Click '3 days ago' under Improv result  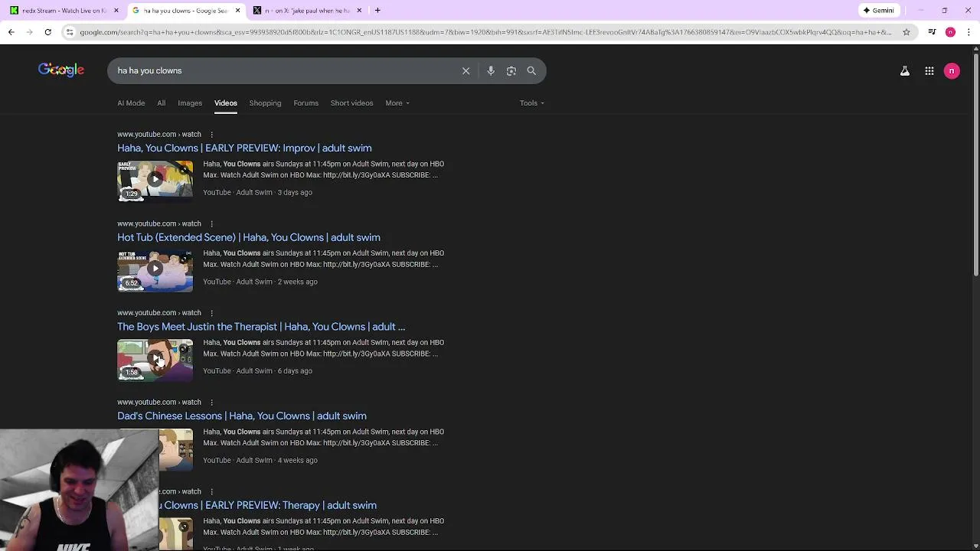295,192
